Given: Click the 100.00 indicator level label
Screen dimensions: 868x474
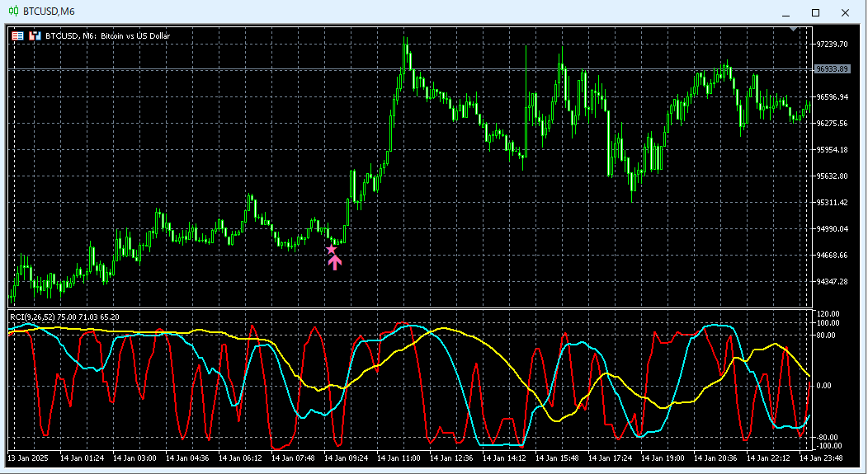Looking at the screenshot, I should pos(828,323).
